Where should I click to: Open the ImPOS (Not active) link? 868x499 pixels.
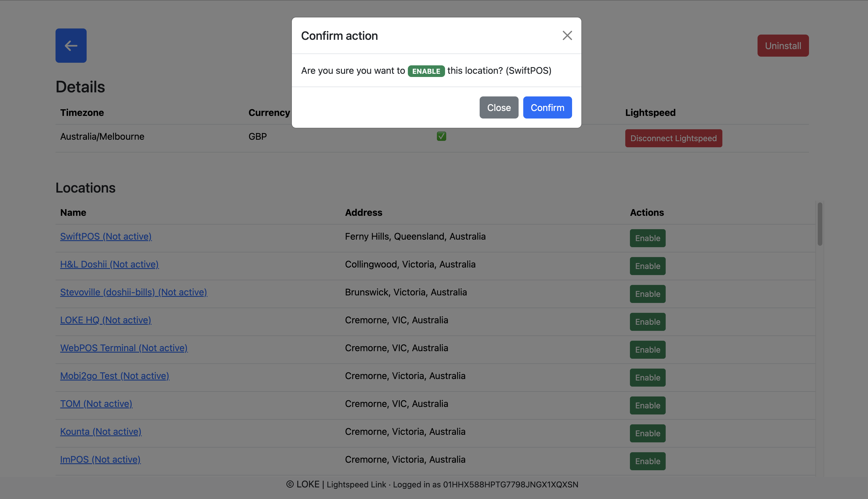coord(101,459)
